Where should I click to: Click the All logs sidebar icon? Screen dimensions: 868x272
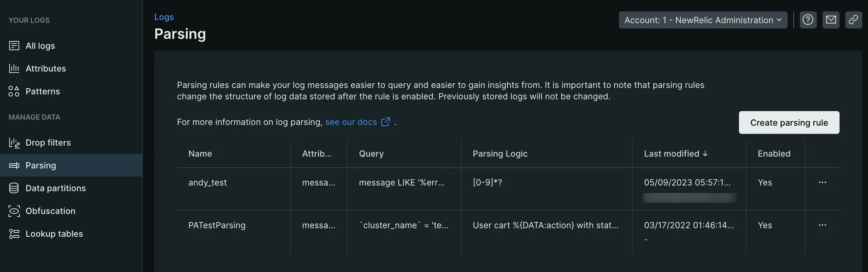(14, 46)
